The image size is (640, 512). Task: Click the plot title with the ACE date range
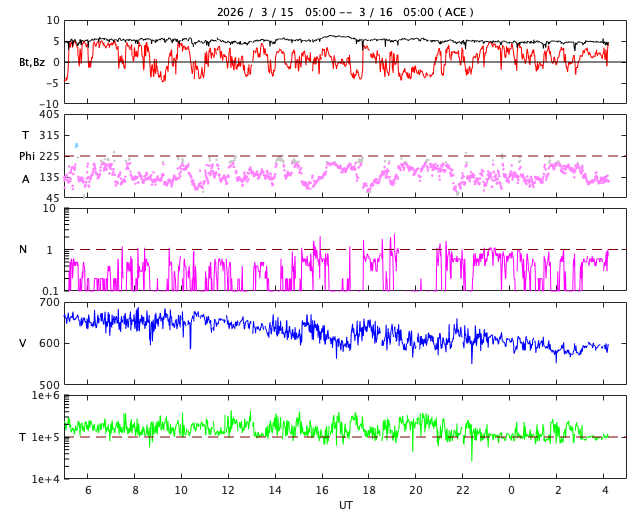(x=345, y=12)
